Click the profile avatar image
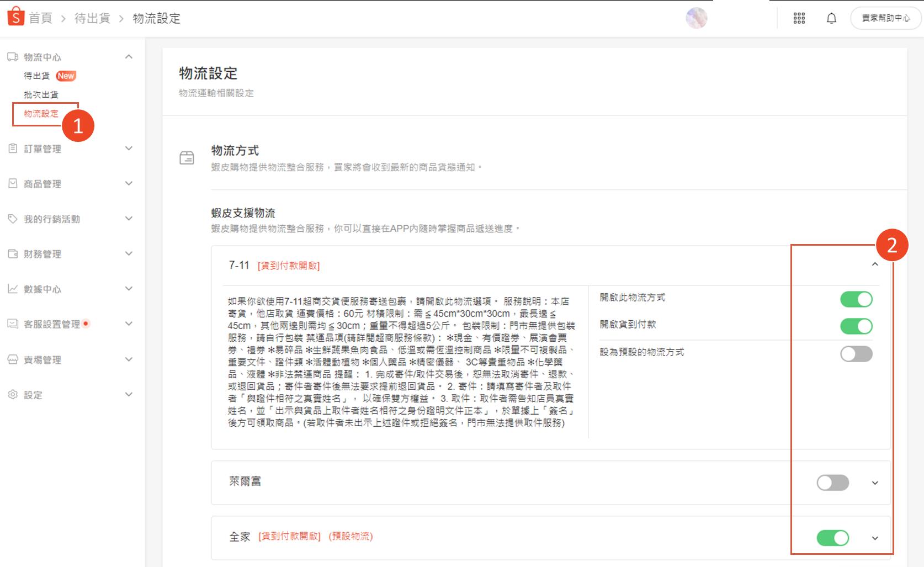The height and width of the screenshot is (567, 924). (696, 18)
